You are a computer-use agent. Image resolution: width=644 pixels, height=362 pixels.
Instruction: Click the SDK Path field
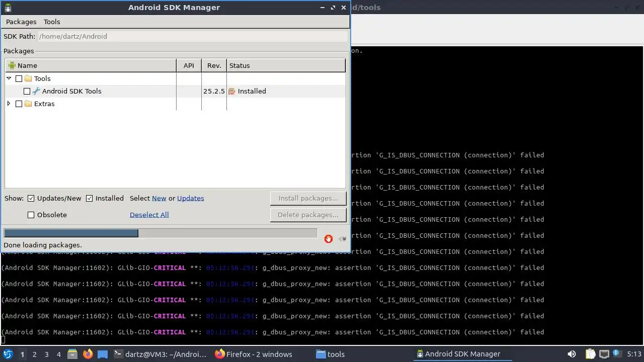[x=193, y=36]
